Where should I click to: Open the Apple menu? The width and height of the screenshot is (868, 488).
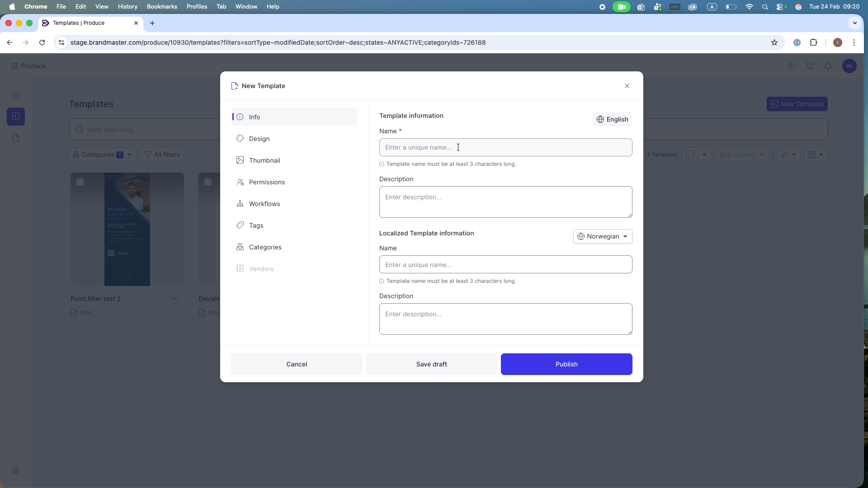[x=12, y=7]
